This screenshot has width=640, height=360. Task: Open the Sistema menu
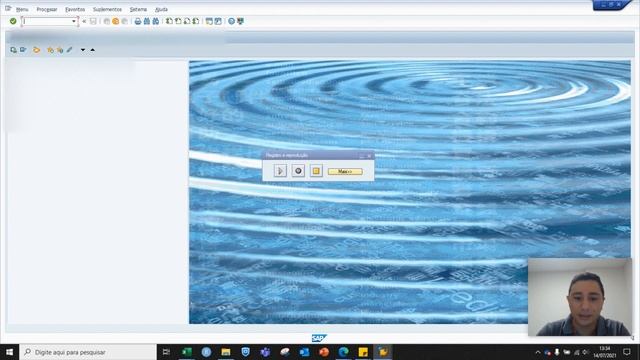click(138, 9)
